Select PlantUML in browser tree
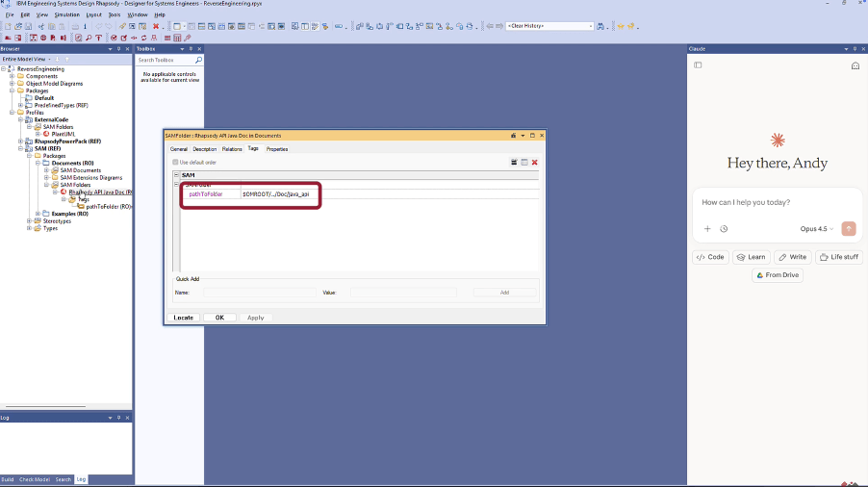The image size is (868, 487). point(64,134)
